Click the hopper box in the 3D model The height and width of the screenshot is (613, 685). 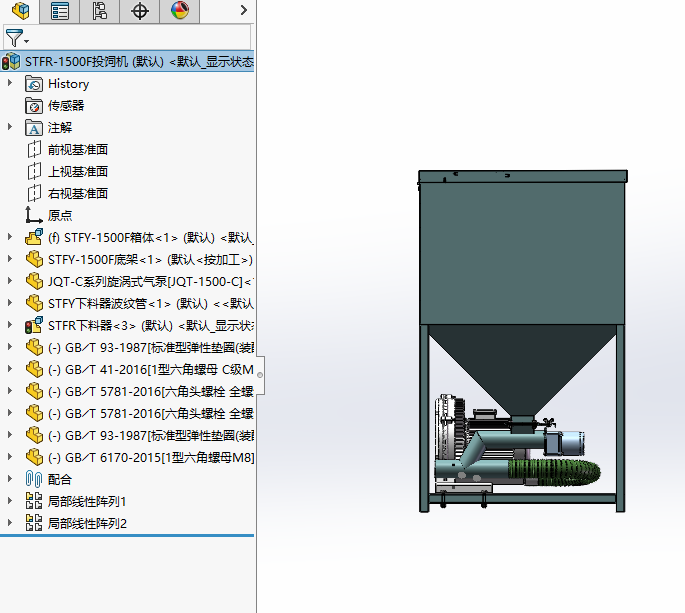[522, 253]
